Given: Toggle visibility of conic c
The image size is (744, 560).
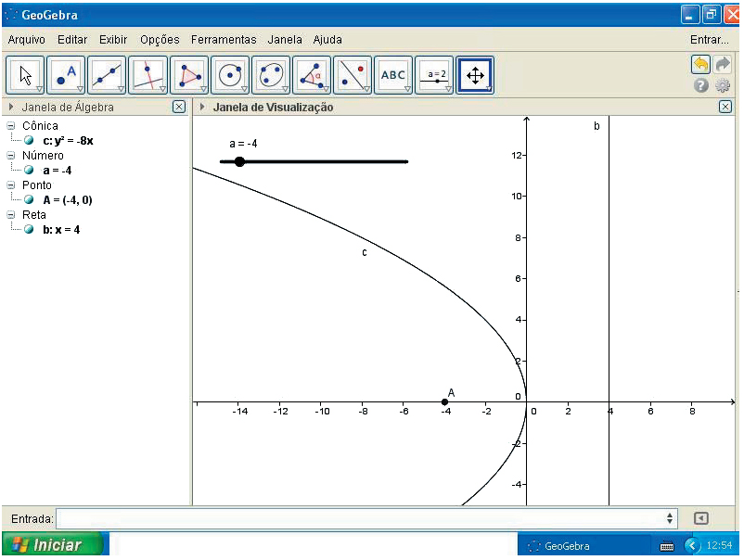Looking at the screenshot, I should point(29,141).
